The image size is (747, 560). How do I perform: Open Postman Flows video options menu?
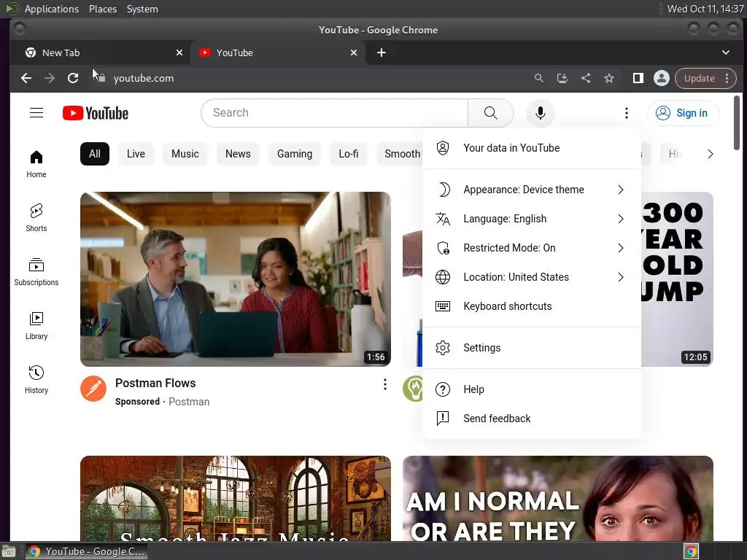pyautogui.click(x=385, y=384)
